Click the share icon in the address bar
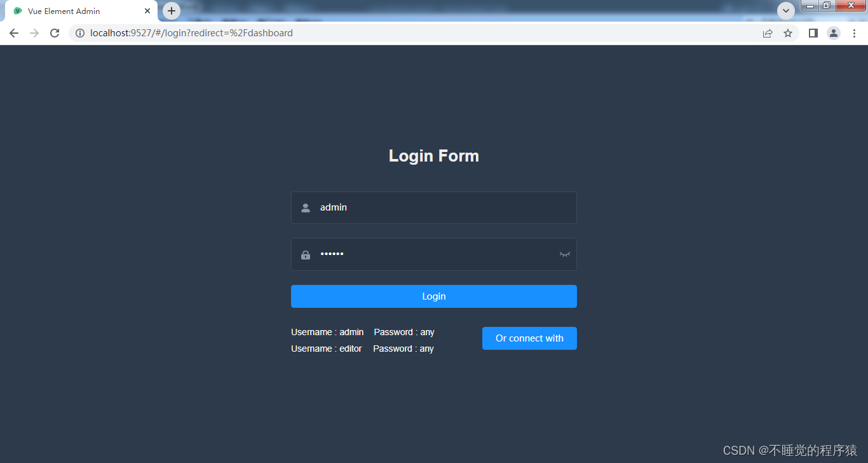 [767, 33]
